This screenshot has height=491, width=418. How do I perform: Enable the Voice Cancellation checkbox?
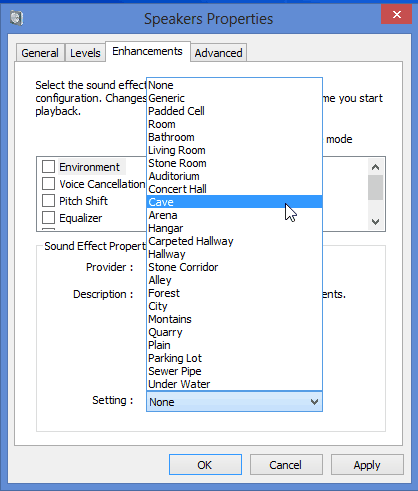coord(48,184)
